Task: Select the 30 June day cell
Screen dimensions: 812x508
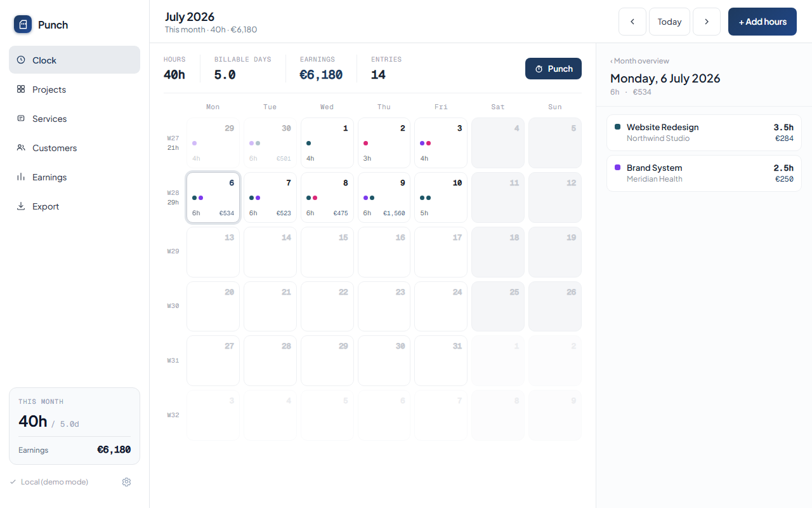Action: pyautogui.click(x=270, y=143)
